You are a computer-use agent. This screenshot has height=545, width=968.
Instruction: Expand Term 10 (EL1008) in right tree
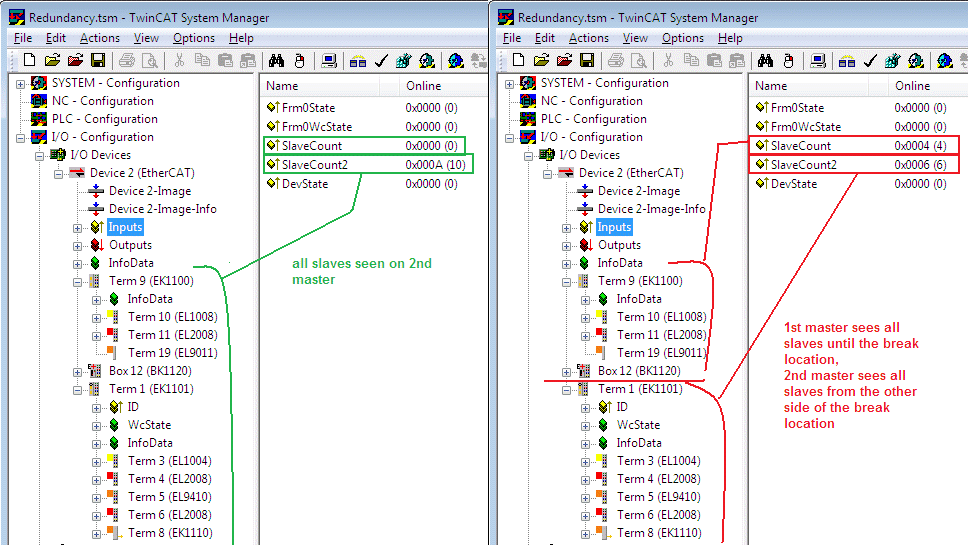coord(585,318)
